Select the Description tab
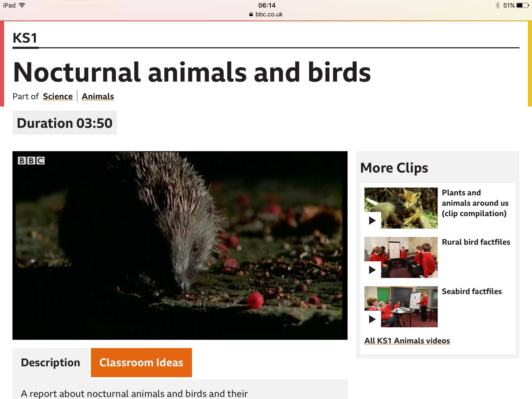This screenshot has height=399, width=532. (50, 362)
